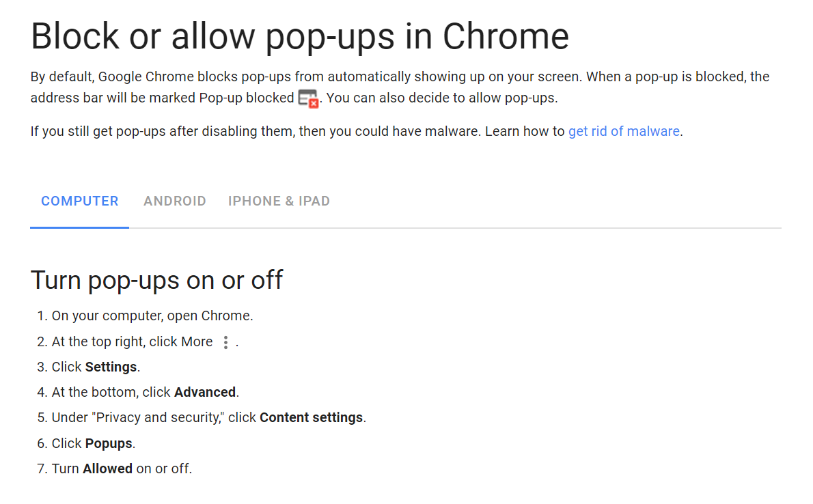Open the Android tab
Image resolution: width=813 pixels, height=504 pixels.
pyautogui.click(x=175, y=201)
